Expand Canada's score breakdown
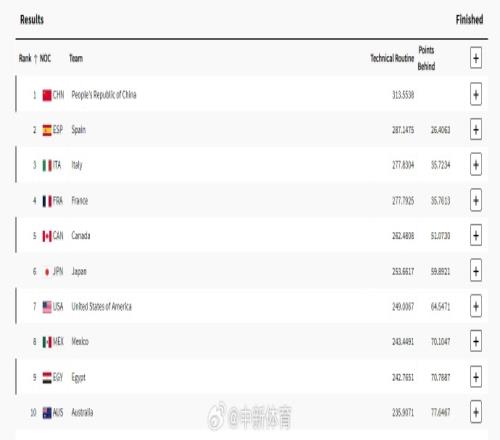The image size is (500, 440). [476, 235]
